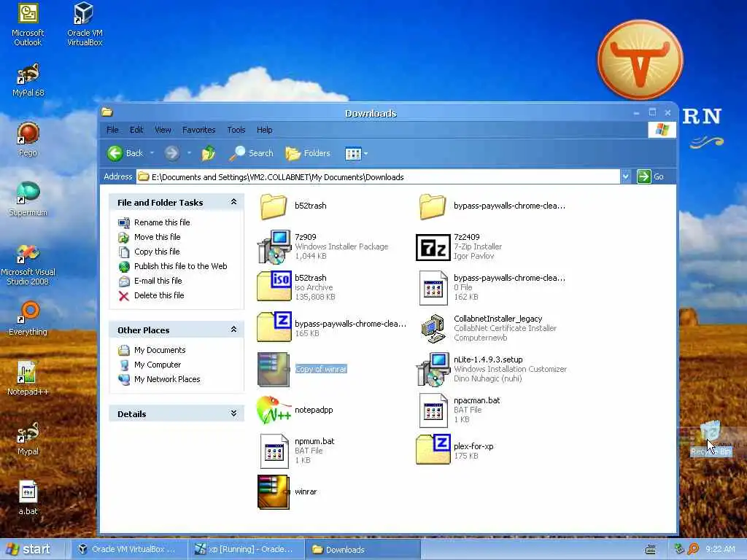Open the Microsoft Outlook desktop icon

pos(28,24)
